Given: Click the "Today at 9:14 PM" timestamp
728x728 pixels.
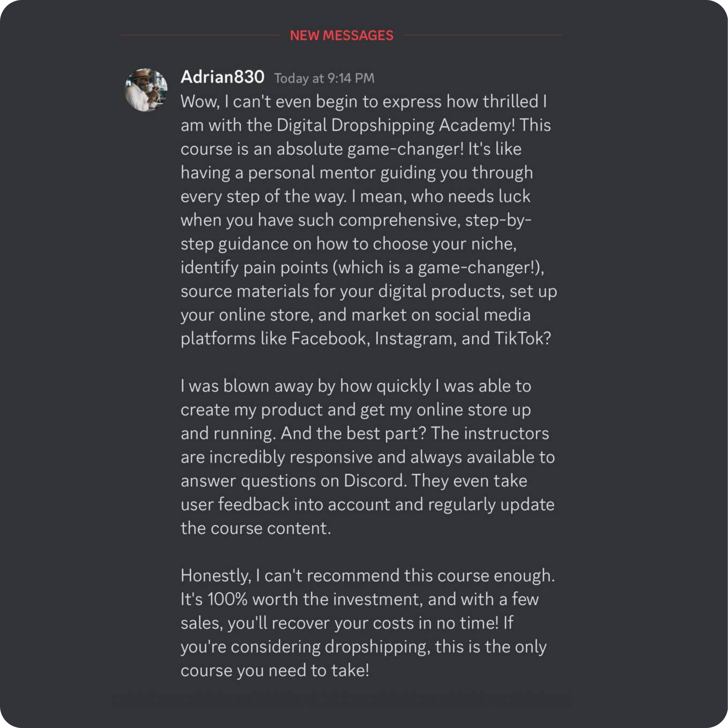Looking at the screenshot, I should click(x=324, y=78).
